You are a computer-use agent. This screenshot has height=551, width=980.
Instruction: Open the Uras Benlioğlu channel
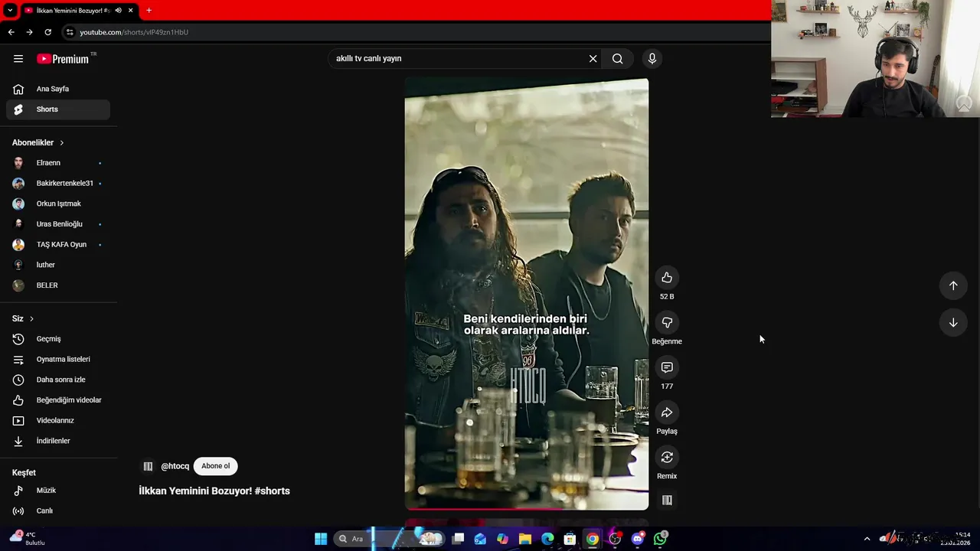[58, 224]
